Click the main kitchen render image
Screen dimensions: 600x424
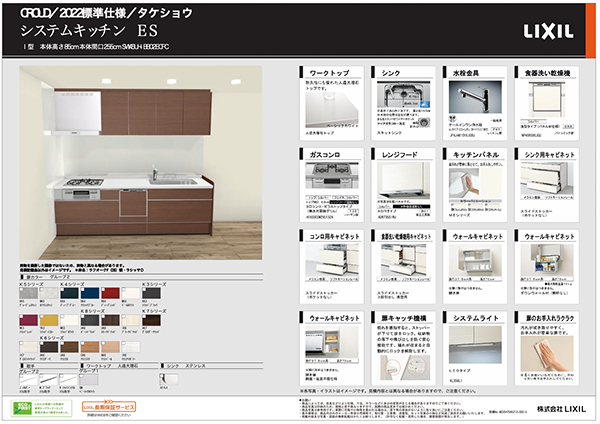tap(141, 163)
